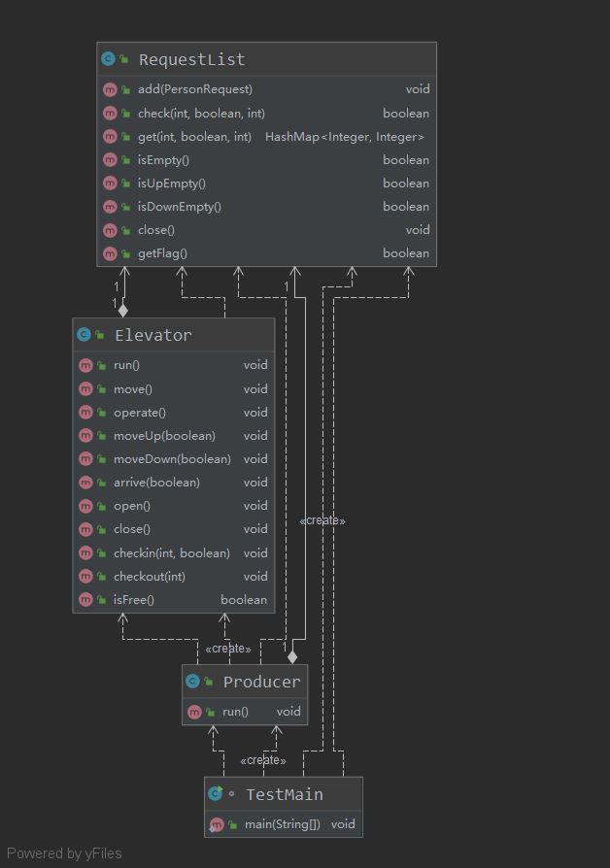Screen dimensions: 610x868
Task: Select arrive(boolean) method
Action: point(174,483)
